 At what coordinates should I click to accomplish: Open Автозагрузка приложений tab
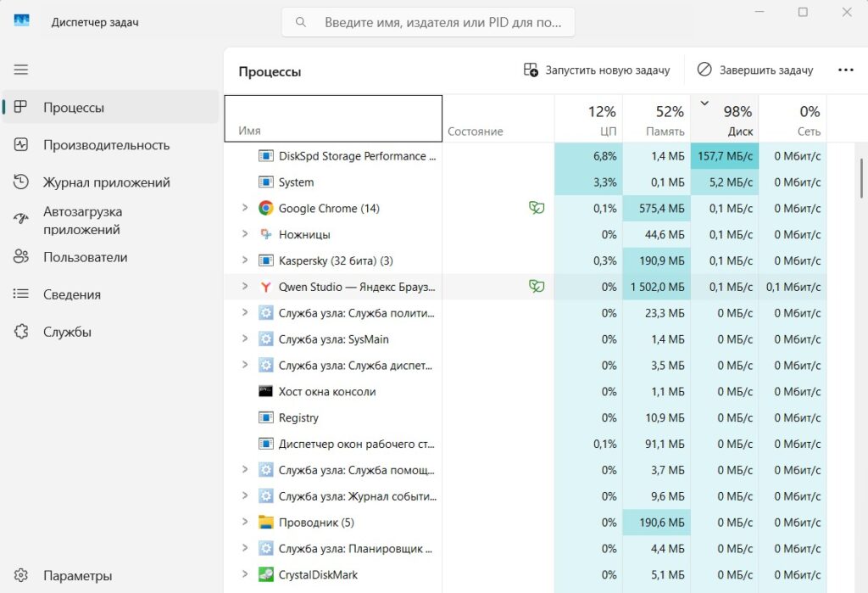[111, 220]
